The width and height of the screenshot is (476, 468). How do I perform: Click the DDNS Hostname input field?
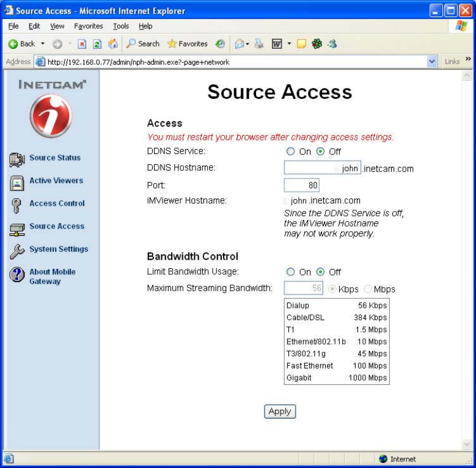click(323, 167)
